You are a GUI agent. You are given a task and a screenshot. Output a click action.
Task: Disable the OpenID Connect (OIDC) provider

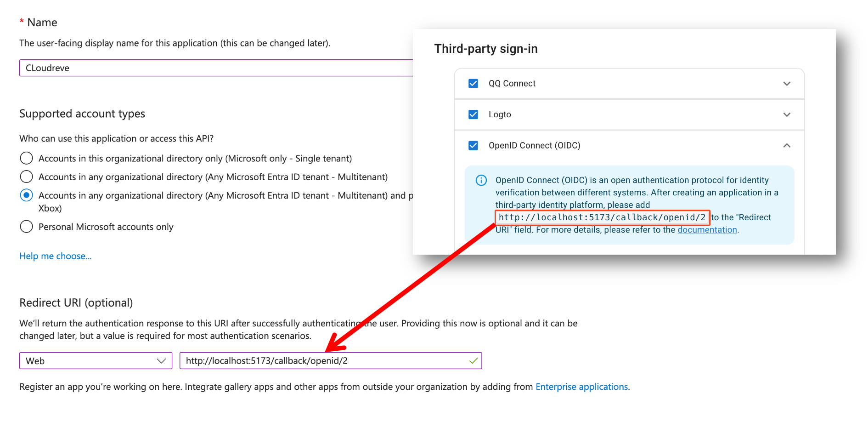pos(473,145)
